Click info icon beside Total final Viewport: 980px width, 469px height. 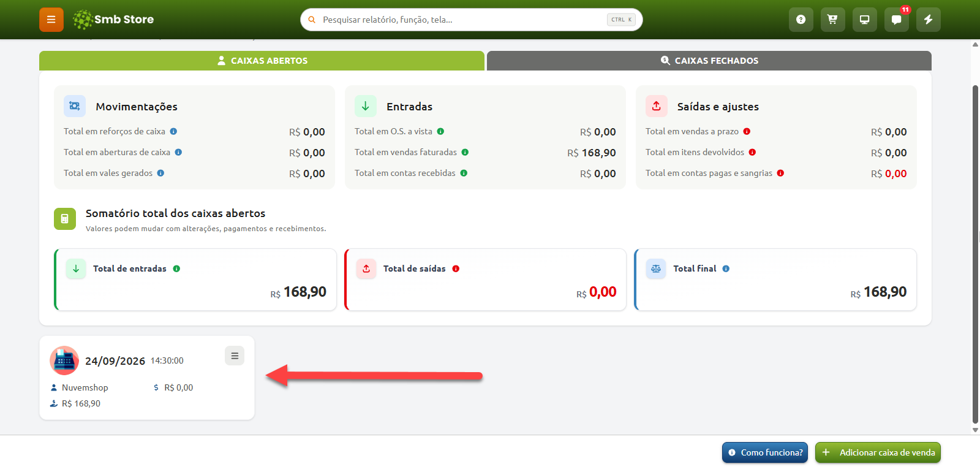coord(726,269)
